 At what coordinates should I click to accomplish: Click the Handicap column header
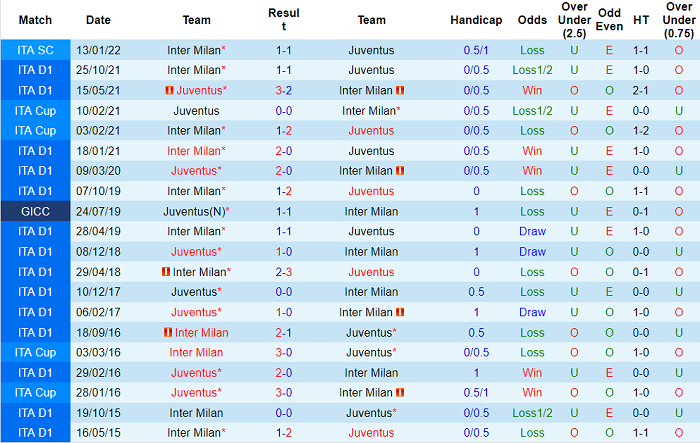click(x=476, y=20)
